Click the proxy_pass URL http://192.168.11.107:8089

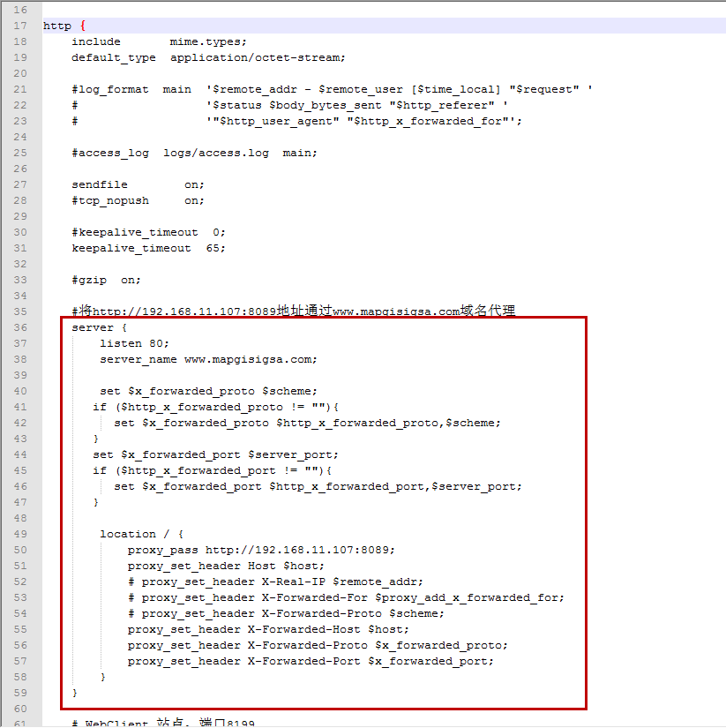coord(300,550)
